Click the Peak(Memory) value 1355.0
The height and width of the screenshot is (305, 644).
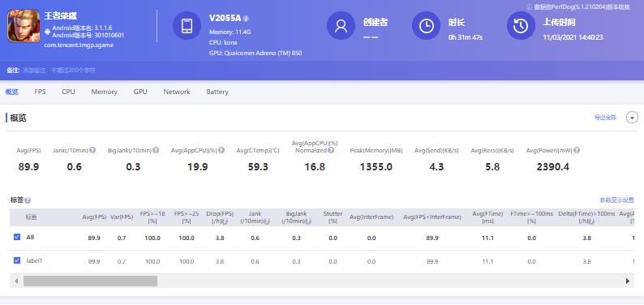(376, 166)
